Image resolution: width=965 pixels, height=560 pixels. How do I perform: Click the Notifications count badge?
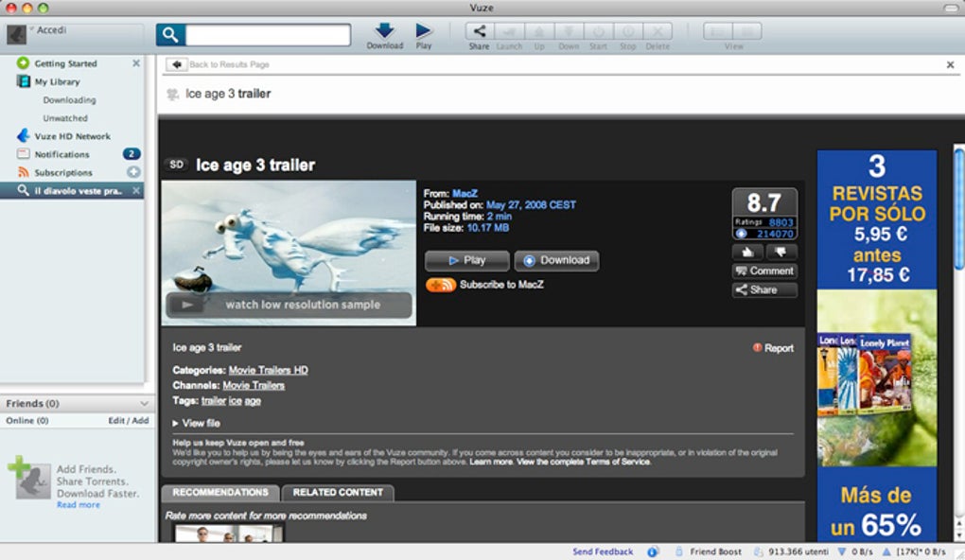coord(132,154)
